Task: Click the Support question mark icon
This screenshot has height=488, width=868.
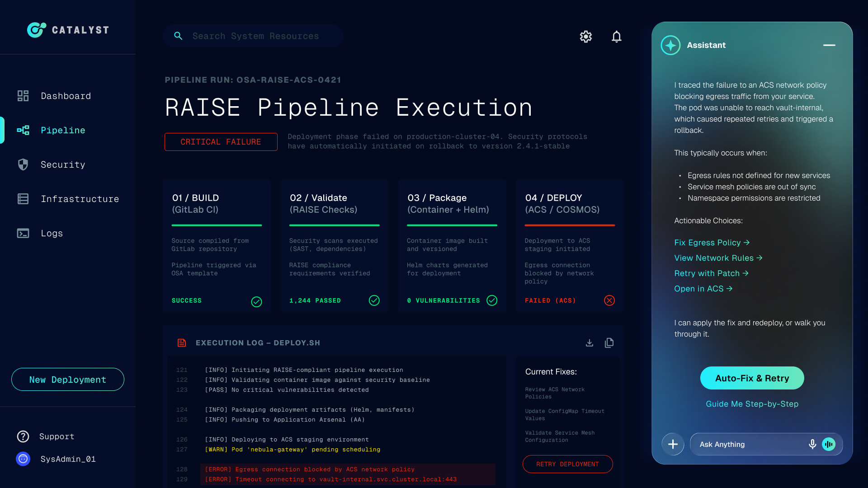Action: [23, 436]
